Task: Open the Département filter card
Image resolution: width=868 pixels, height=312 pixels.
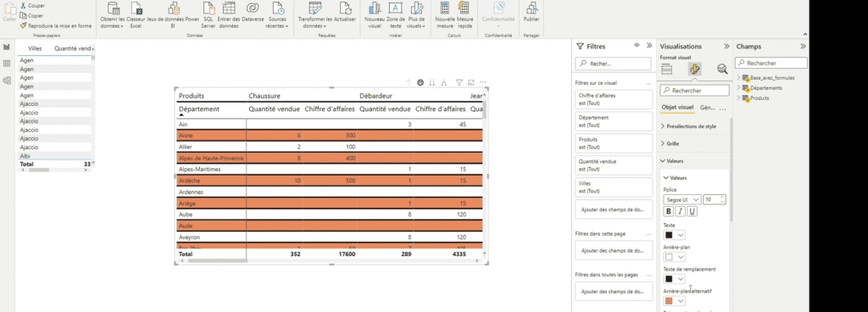Action: point(614,121)
